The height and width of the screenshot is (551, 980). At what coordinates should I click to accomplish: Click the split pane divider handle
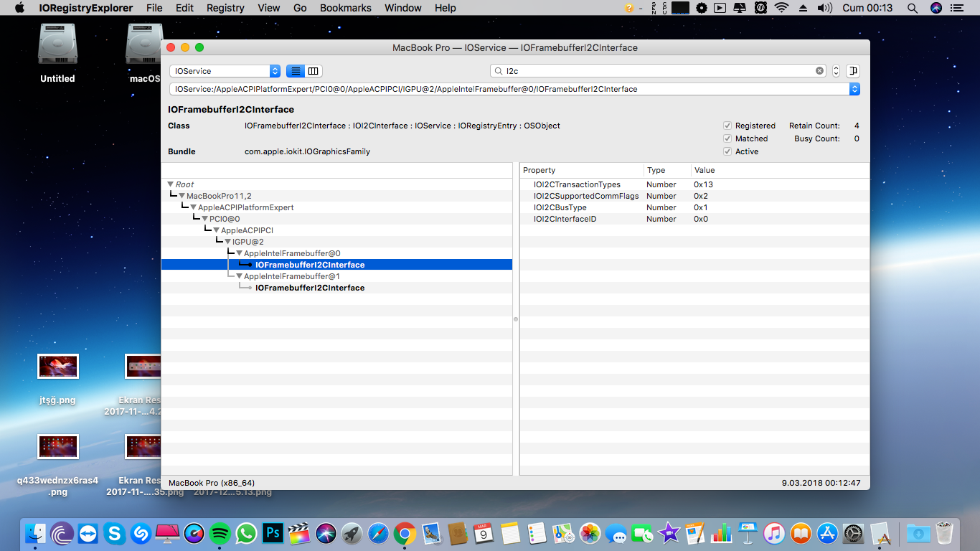click(516, 319)
